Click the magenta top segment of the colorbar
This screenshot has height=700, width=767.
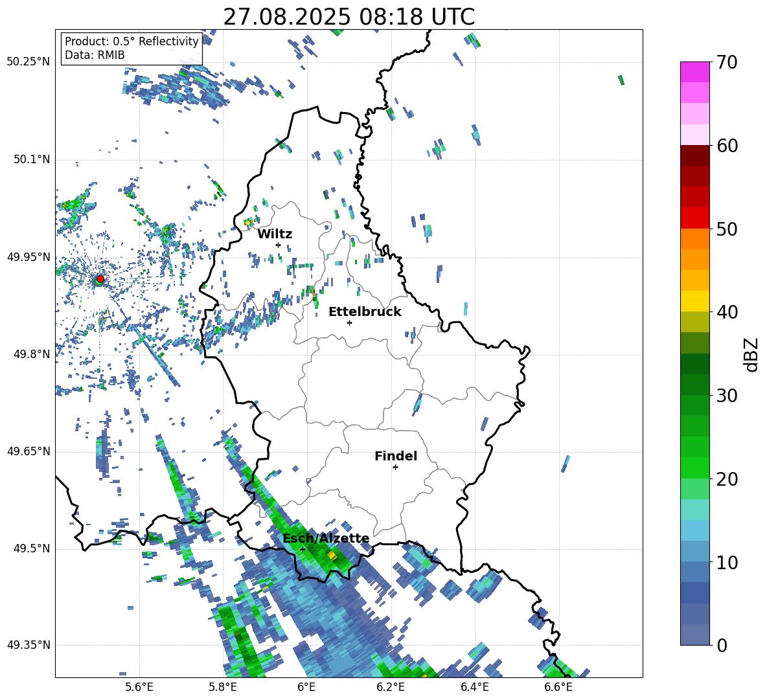(x=694, y=73)
